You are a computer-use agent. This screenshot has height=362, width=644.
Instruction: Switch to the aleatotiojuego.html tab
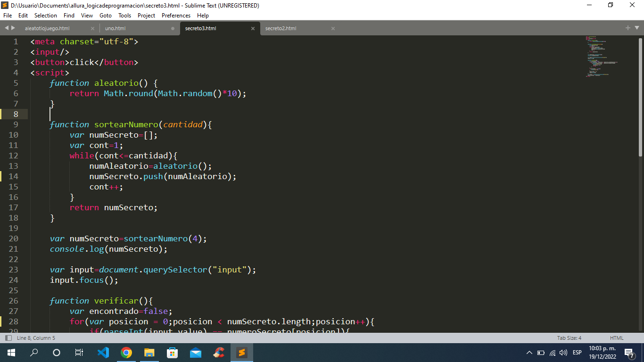(47, 28)
